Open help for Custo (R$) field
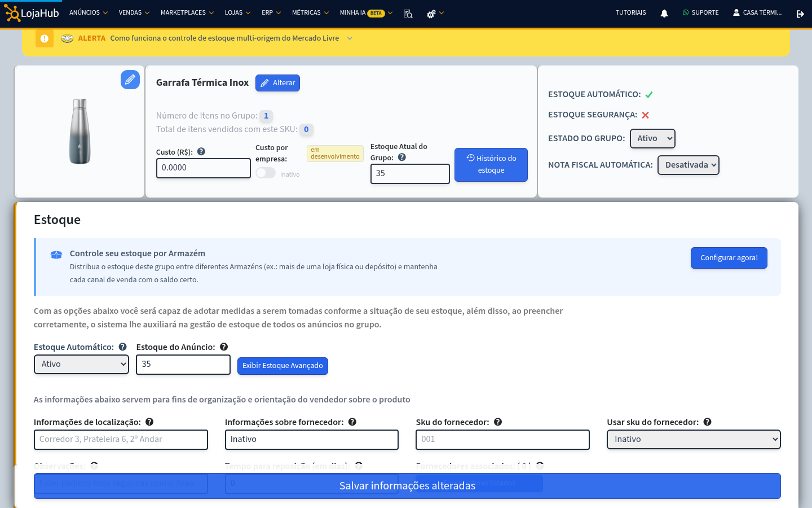812x508 pixels. pyautogui.click(x=201, y=151)
